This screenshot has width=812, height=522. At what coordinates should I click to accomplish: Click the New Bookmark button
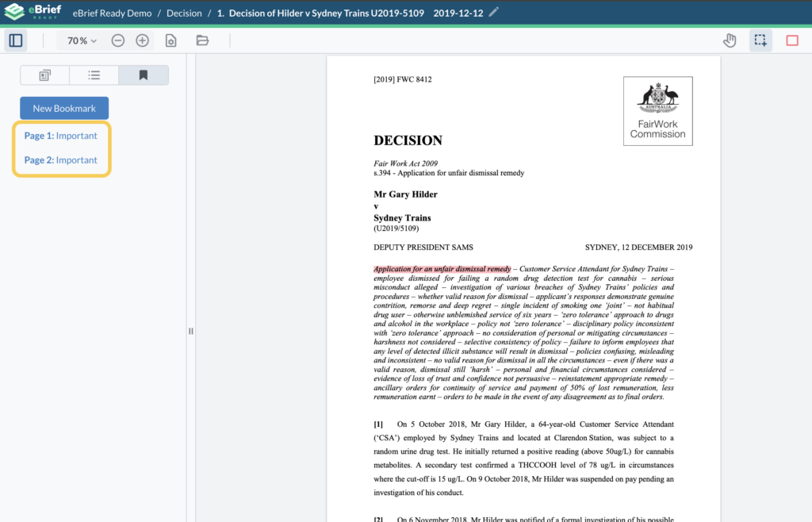pos(64,108)
